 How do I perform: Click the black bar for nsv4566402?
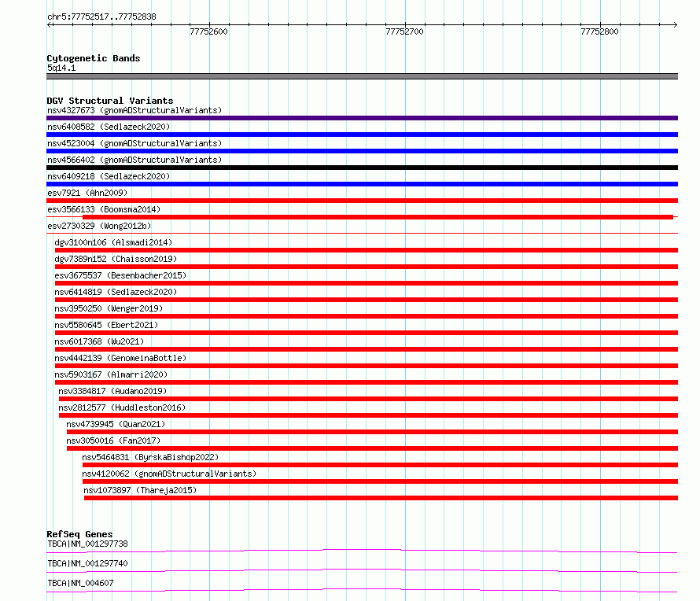[362, 168]
